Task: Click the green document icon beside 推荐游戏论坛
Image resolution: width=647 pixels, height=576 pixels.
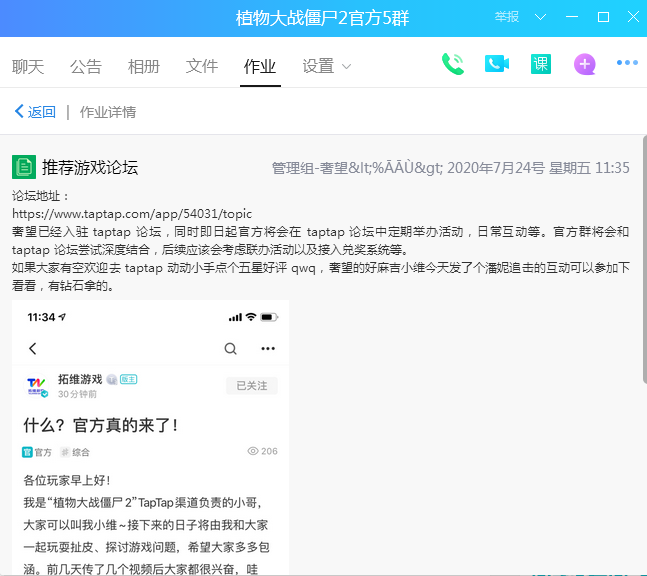Action: pyautogui.click(x=24, y=167)
